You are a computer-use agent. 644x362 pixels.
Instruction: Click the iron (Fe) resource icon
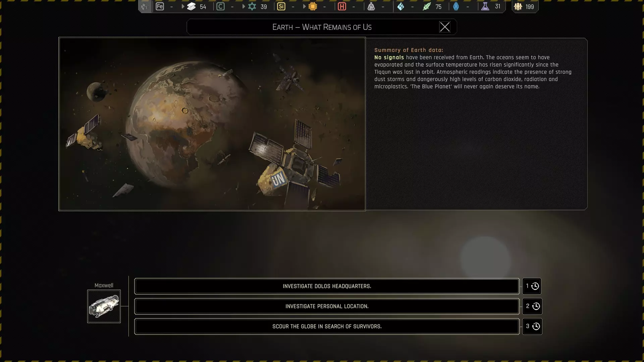tap(160, 6)
